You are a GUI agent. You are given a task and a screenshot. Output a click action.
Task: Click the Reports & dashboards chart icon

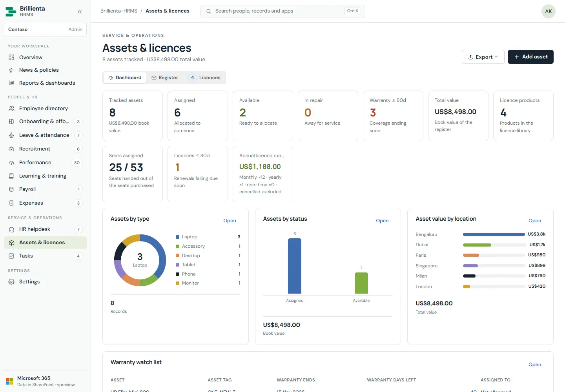click(11, 83)
